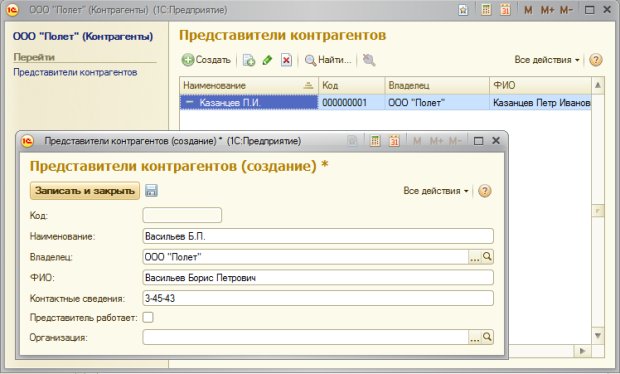The height and width of the screenshot is (374, 620).
Task: Click the Записать и закрыть button
Action: click(x=85, y=191)
